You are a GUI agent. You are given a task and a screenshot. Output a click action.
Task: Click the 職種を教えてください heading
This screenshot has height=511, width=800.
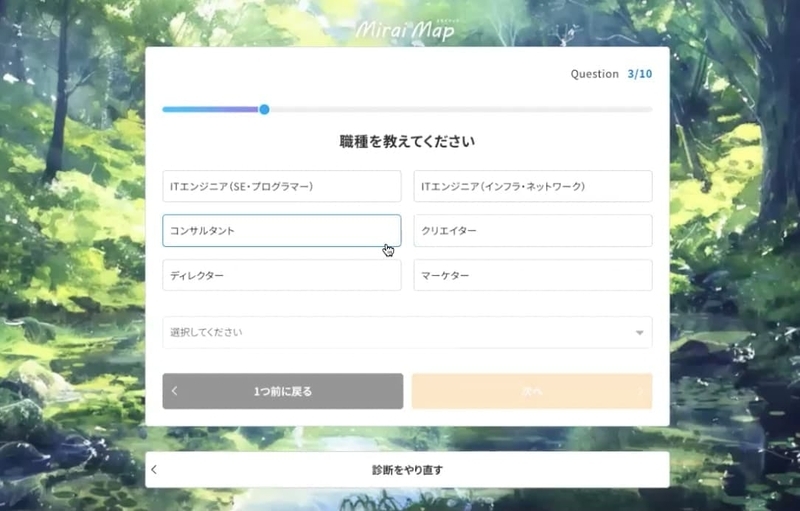click(407, 141)
